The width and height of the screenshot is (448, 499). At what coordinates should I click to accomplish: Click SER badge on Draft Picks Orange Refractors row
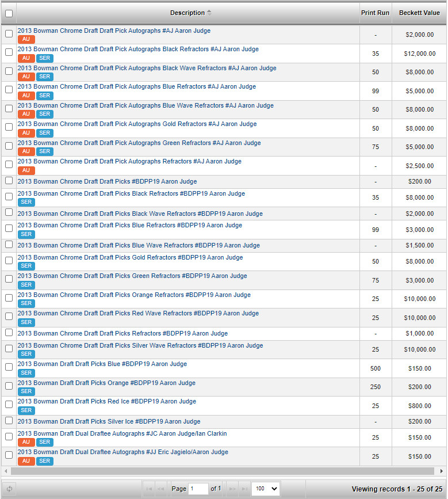click(x=26, y=303)
